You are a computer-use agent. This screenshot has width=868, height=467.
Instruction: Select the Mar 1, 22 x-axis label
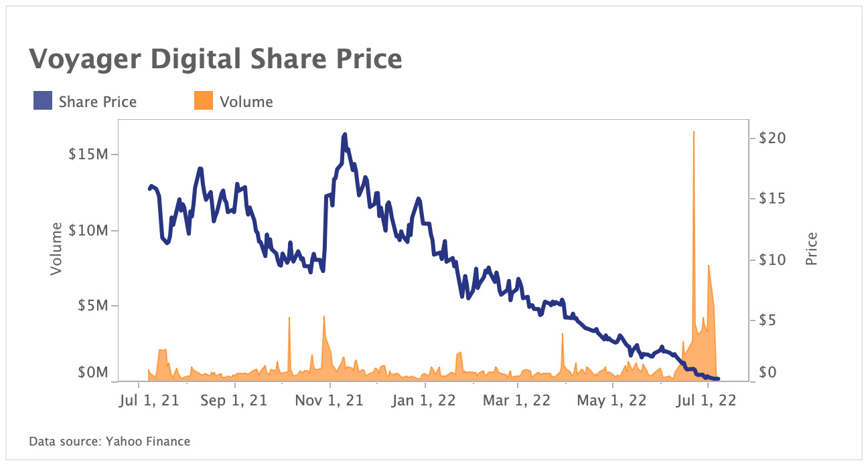[517, 401]
